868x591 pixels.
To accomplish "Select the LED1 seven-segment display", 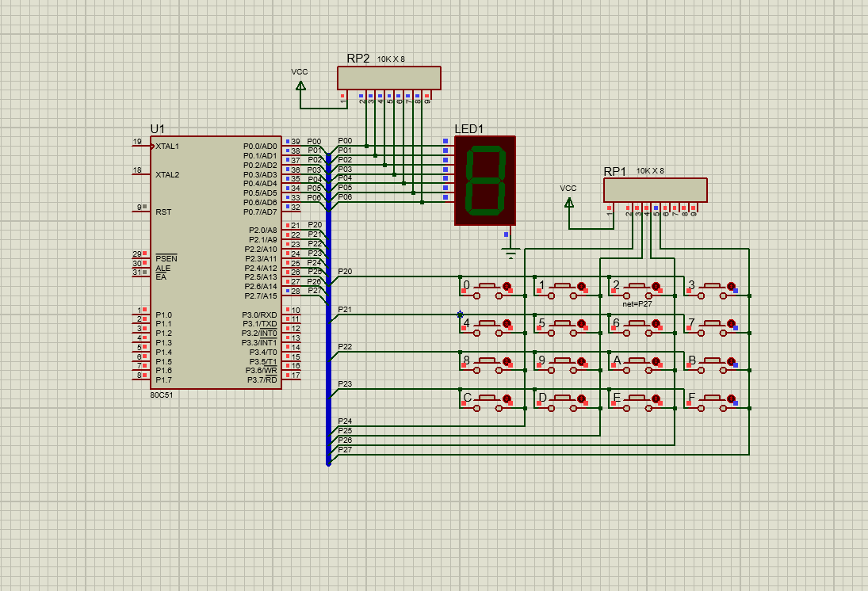I will [485, 181].
